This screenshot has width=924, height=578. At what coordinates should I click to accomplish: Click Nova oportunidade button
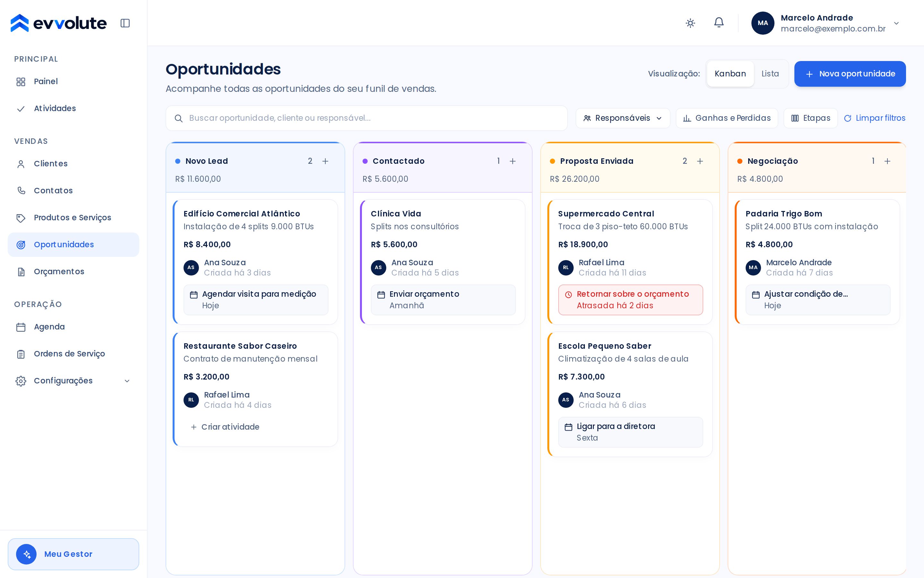[x=850, y=74]
